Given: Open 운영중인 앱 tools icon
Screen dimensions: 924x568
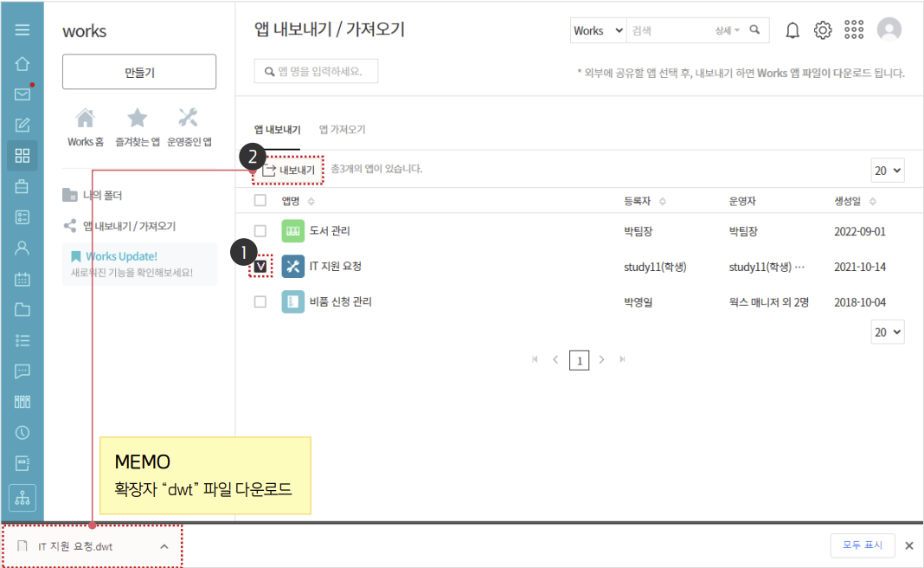Looking at the screenshot, I should click(189, 119).
